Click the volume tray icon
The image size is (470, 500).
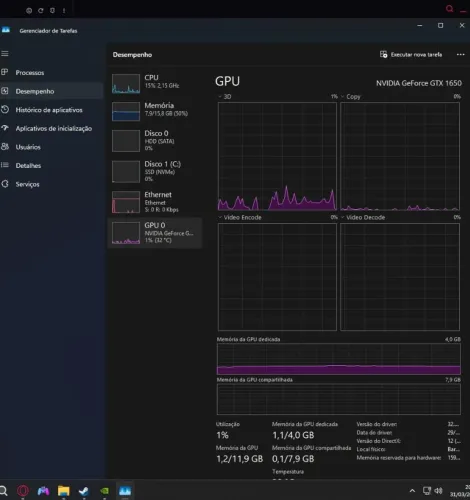[438, 491]
